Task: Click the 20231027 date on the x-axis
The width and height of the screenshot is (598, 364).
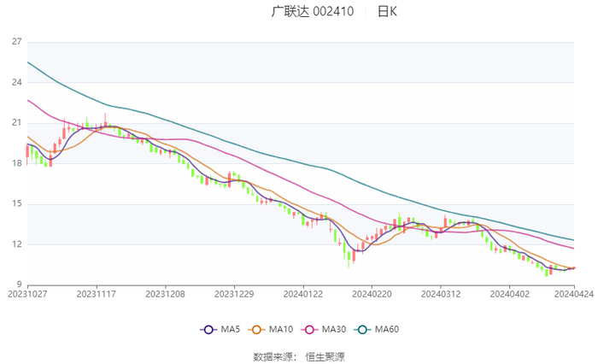Action: tap(27, 293)
